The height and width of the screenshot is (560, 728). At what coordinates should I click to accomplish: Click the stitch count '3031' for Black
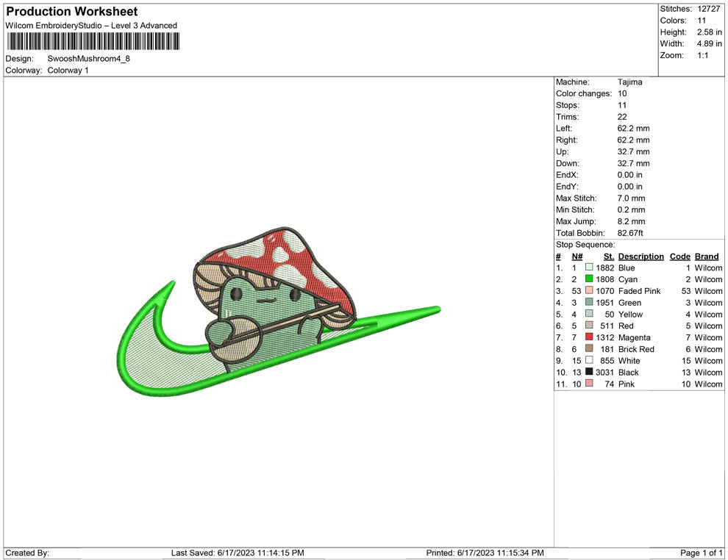coord(605,372)
